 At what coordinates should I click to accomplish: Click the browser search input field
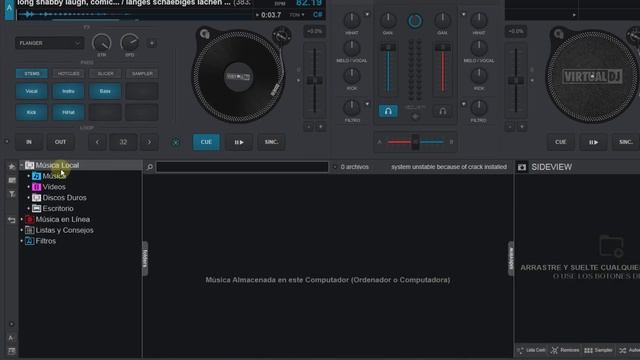point(242,167)
